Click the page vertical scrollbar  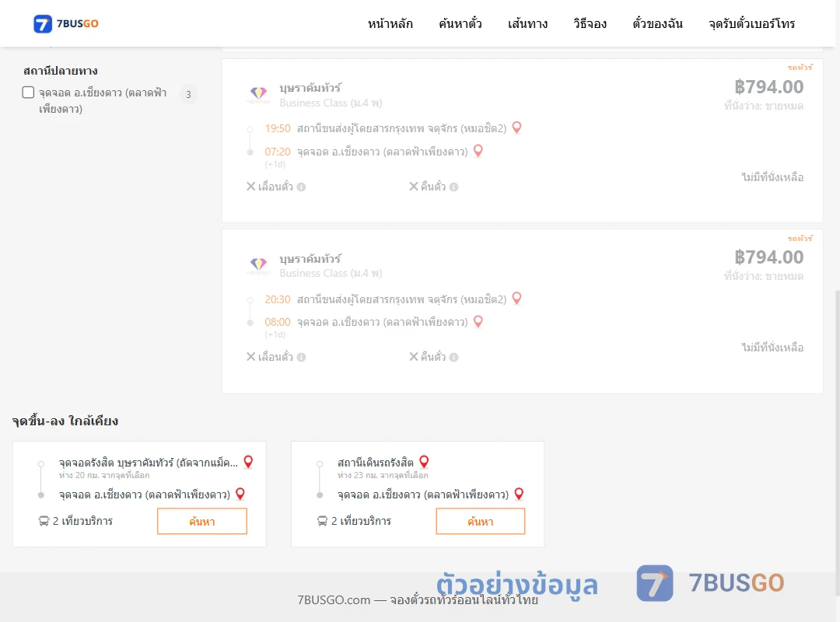point(837,442)
